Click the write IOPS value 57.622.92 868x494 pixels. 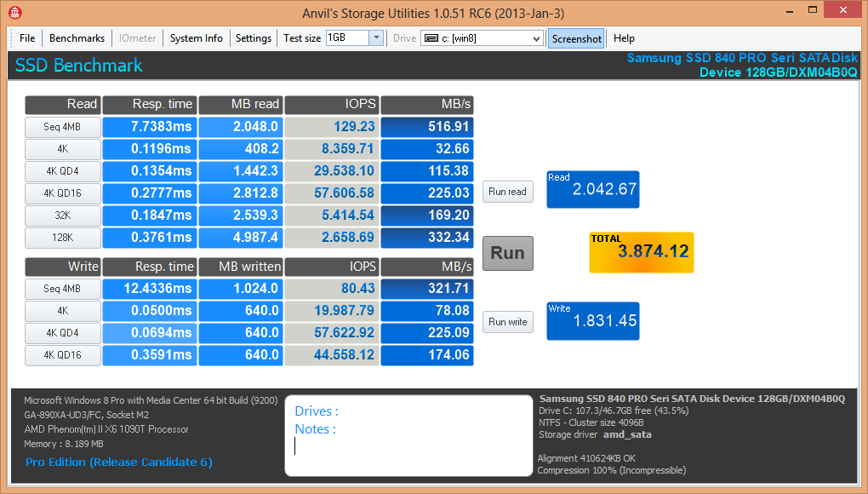(332, 333)
